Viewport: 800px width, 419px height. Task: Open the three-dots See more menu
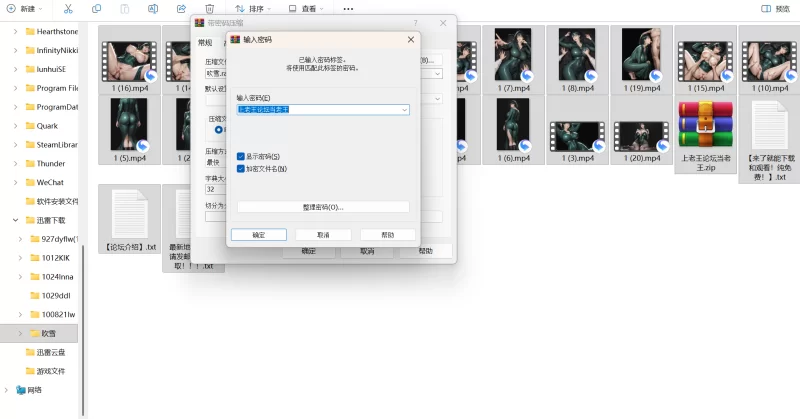(x=348, y=8)
